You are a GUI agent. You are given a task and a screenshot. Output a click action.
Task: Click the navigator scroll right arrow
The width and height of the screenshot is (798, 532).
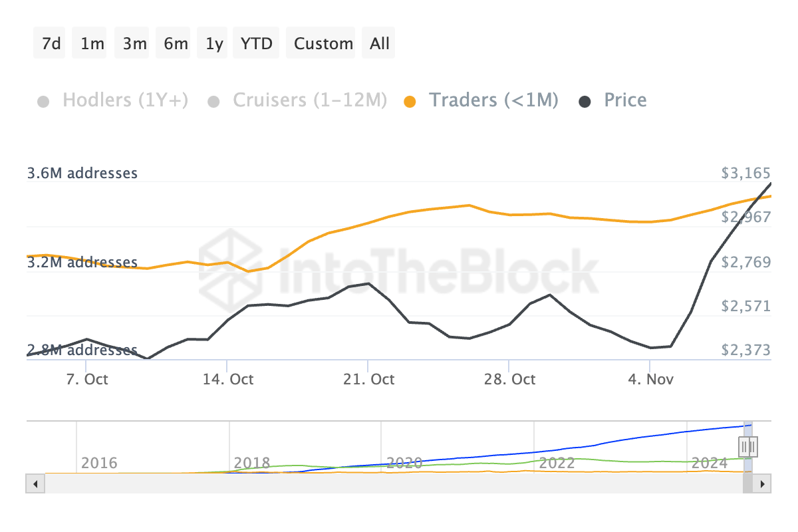point(762,483)
